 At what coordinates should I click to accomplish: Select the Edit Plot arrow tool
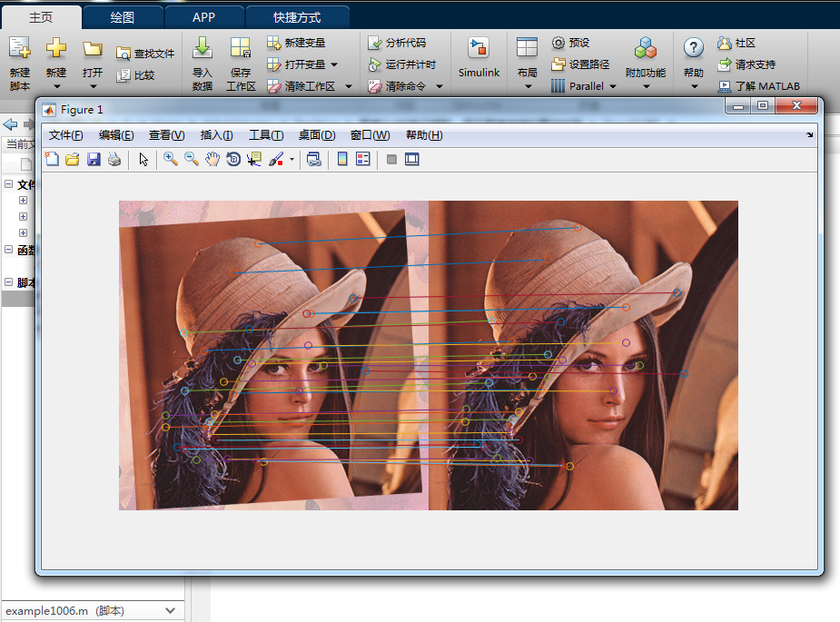[x=143, y=159]
